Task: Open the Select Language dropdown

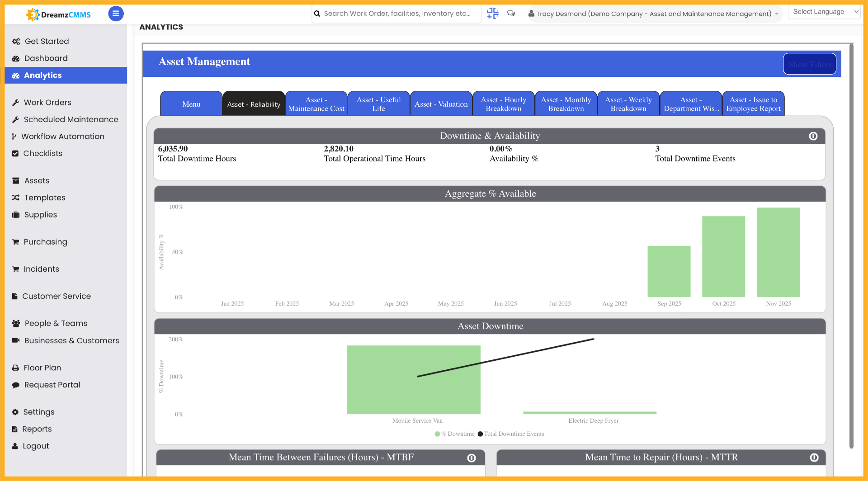Action: [x=823, y=11]
